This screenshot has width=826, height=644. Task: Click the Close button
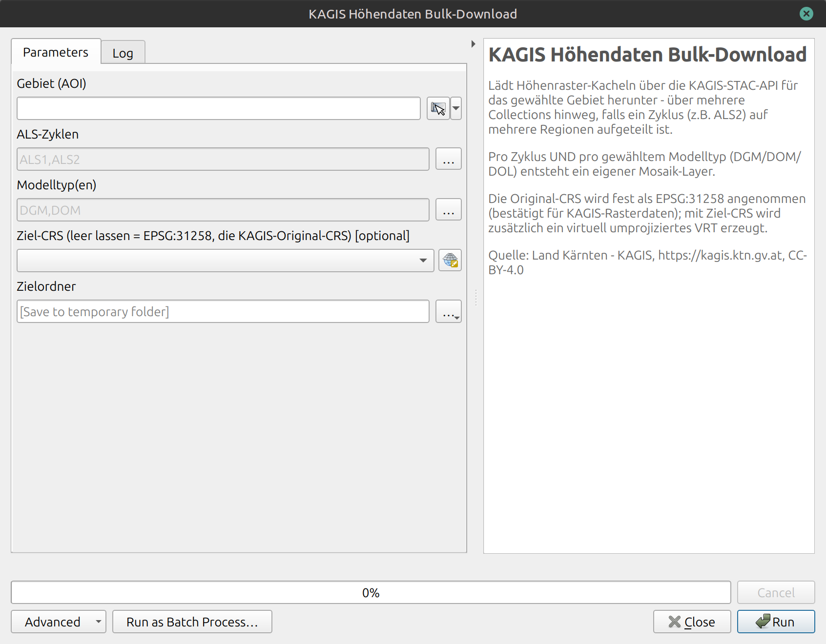[x=692, y=622]
